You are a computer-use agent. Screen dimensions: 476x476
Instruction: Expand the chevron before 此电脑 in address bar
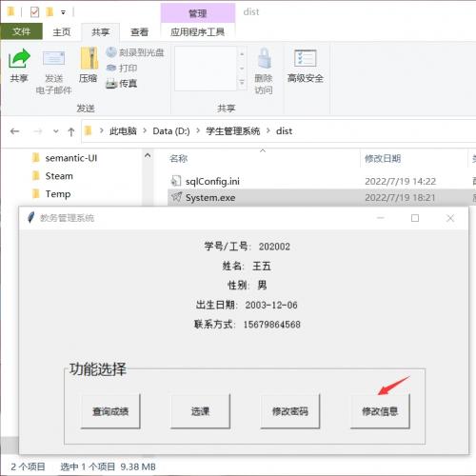click(101, 130)
